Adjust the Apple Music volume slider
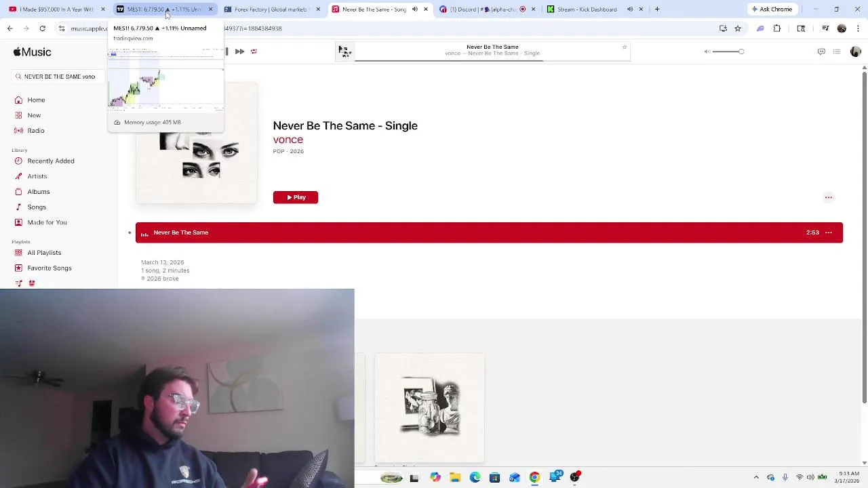868x488 pixels. [x=729, y=52]
